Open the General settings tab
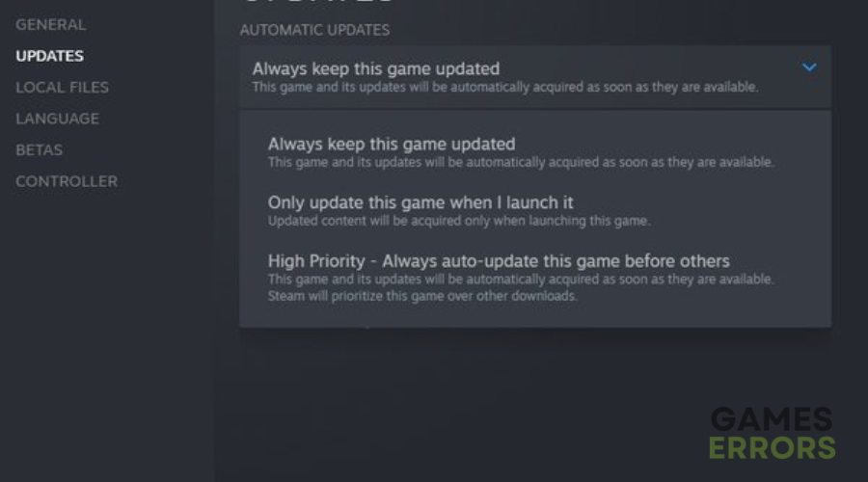Viewport: 868px width, 482px height. coord(50,25)
